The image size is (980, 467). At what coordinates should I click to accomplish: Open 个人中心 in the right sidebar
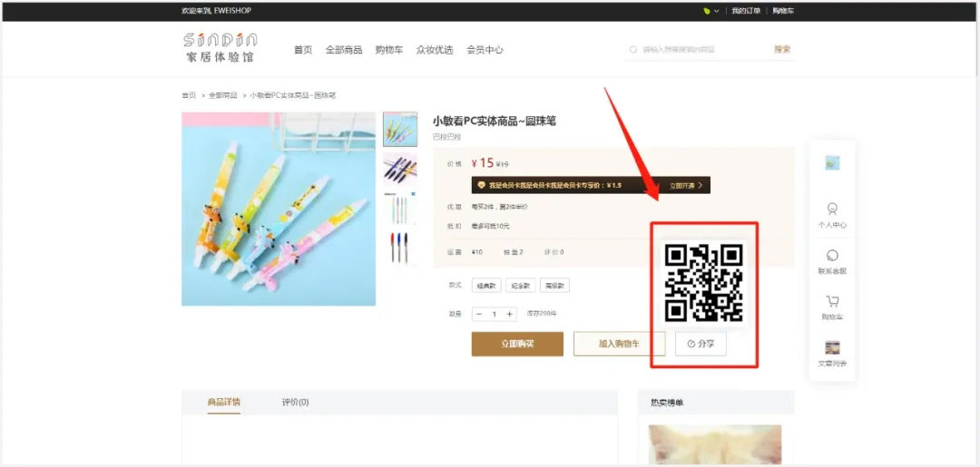[x=832, y=215]
